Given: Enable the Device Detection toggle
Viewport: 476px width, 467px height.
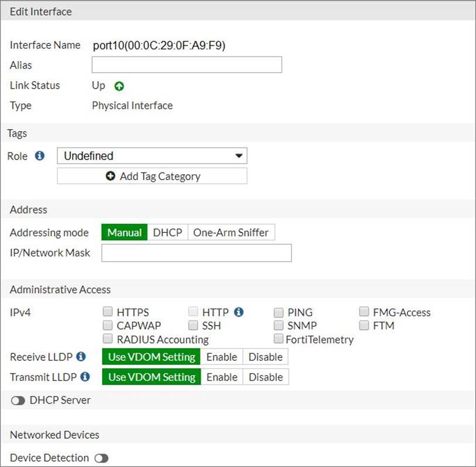Looking at the screenshot, I should tap(102, 458).
